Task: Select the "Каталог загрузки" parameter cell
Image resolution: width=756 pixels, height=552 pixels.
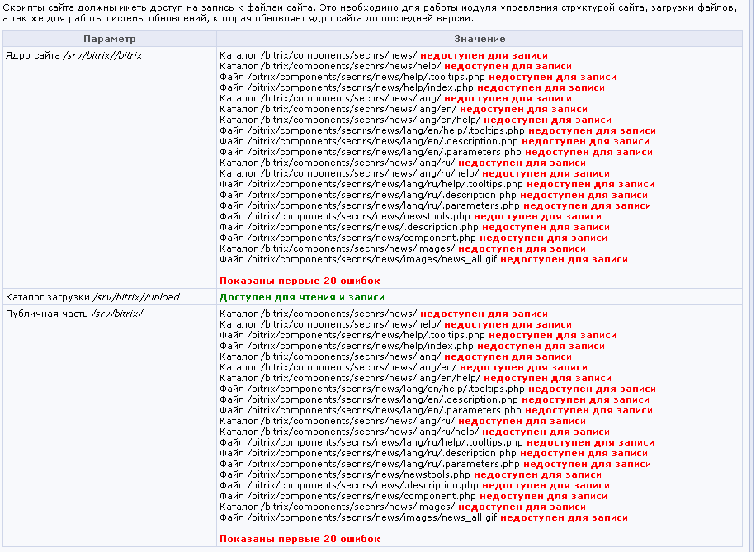Action: pos(92,297)
